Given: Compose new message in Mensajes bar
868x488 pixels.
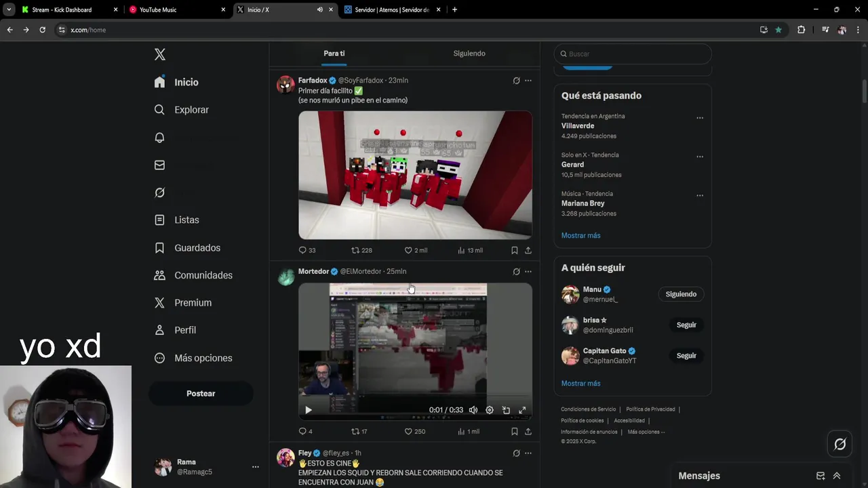Looking at the screenshot, I should point(821,476).
